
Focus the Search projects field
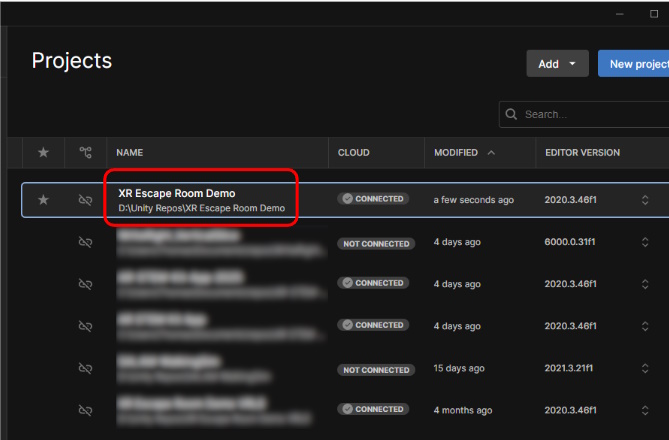[x=584, y=114]
